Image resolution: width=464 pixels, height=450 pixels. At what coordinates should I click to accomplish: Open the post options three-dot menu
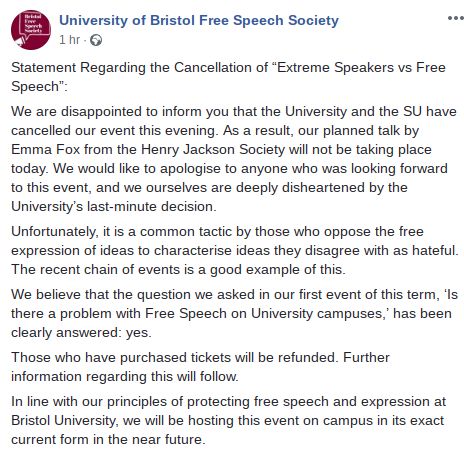(x=455, y=18)
